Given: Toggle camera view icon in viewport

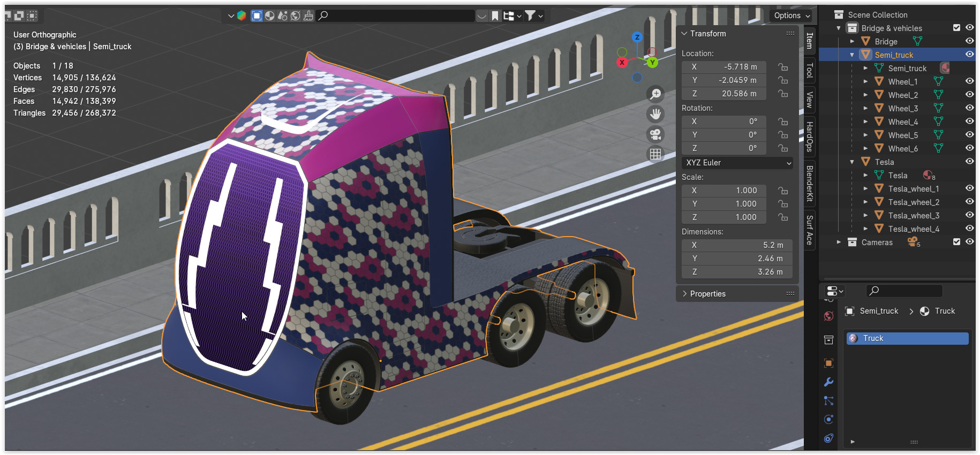Looking at the screenshot, I should point(655,134).
